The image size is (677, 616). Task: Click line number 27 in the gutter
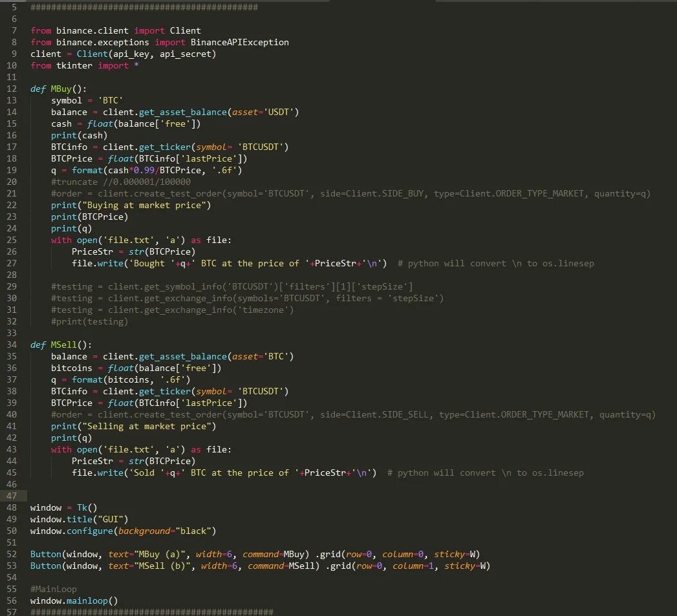click(12, 264)
